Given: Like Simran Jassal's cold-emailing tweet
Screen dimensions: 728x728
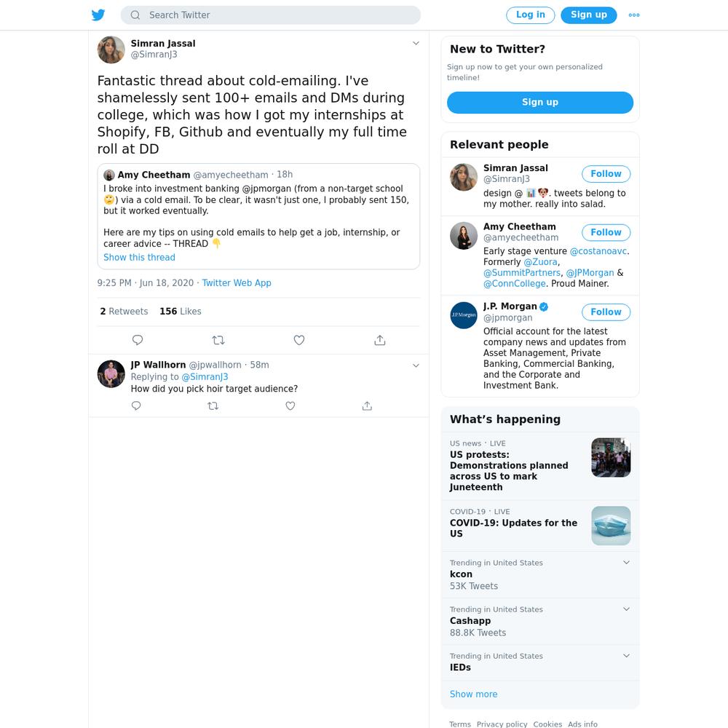Looking at the screenshot, I should (299, 340).
